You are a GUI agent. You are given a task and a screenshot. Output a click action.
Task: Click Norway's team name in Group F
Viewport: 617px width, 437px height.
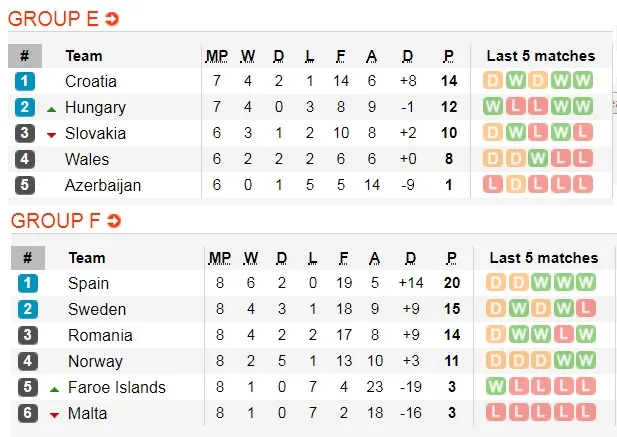94,362
